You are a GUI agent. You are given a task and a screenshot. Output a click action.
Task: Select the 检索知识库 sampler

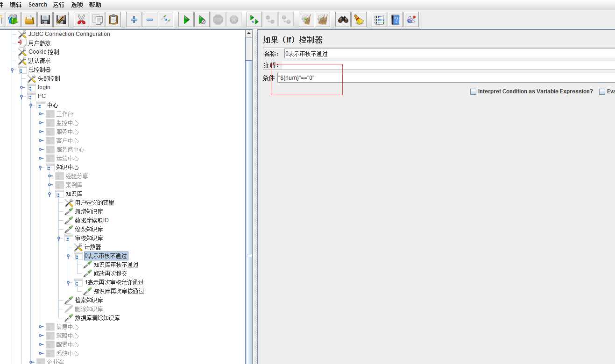point(89,300)
